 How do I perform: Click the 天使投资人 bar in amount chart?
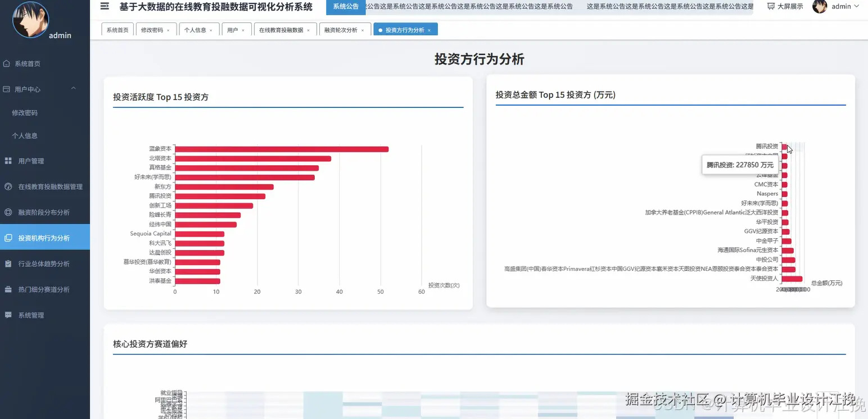pyautogui.click(x=792, y=279)
